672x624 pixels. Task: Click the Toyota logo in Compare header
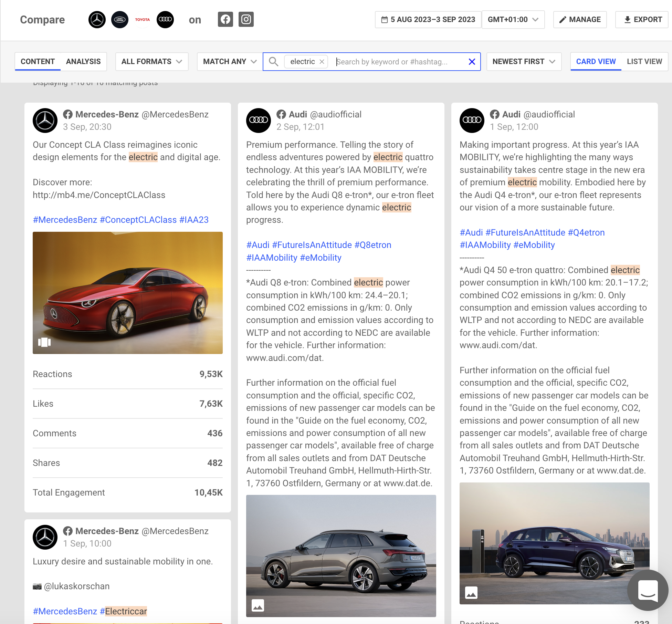(143, 20)
